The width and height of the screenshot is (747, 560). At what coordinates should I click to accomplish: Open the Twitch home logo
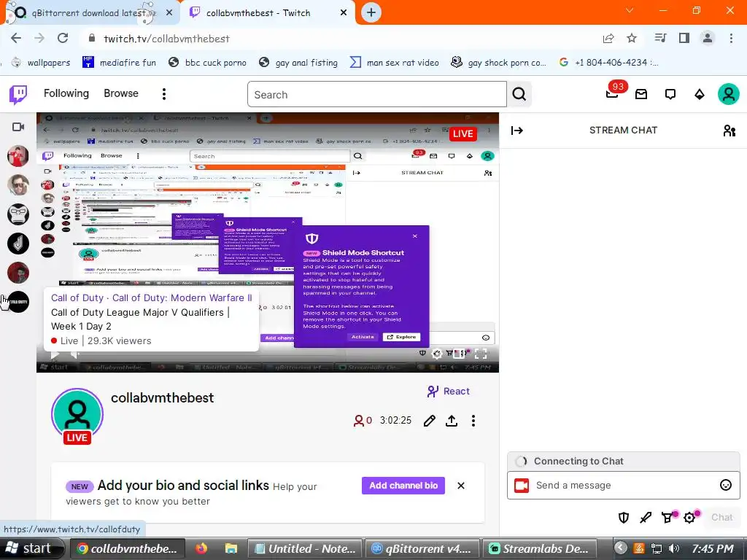click(18, 94)
